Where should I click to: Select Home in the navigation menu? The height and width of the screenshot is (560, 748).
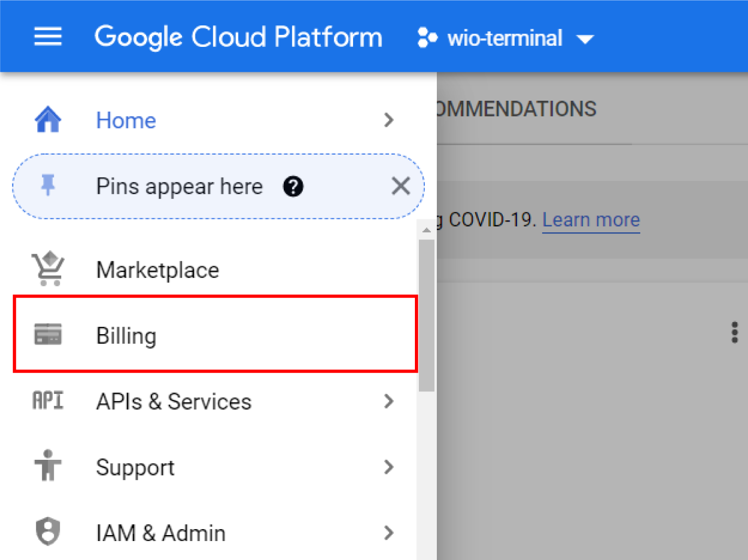click(215, 120)
